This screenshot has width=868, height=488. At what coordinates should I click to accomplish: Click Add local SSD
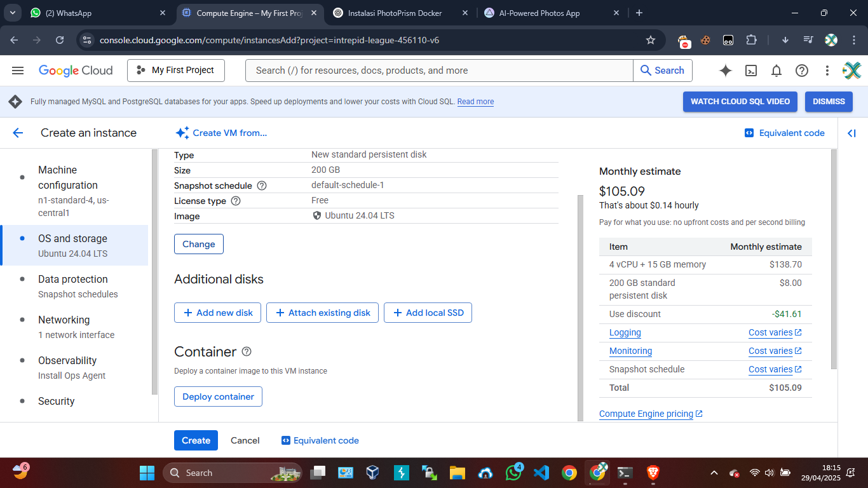click(428, 313)
